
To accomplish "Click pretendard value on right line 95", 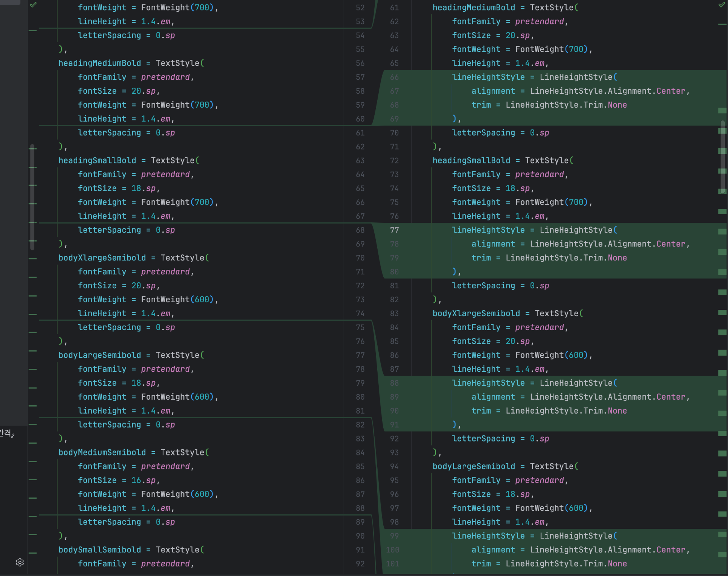I will [539, 480].
